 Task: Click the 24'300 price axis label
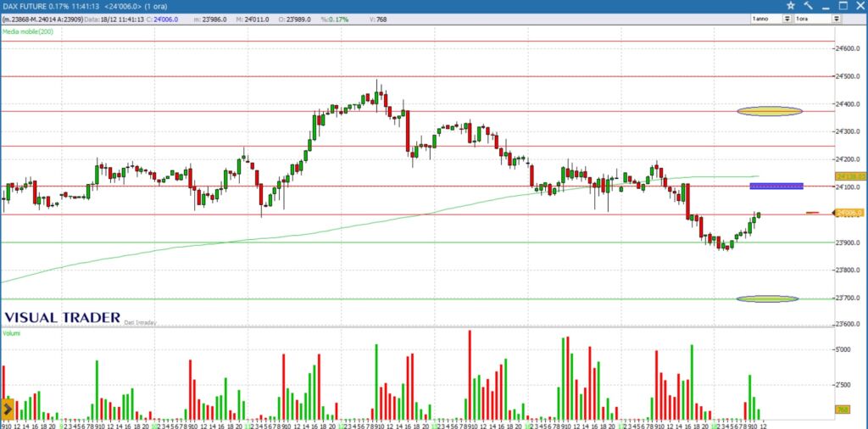coord(848,131)
